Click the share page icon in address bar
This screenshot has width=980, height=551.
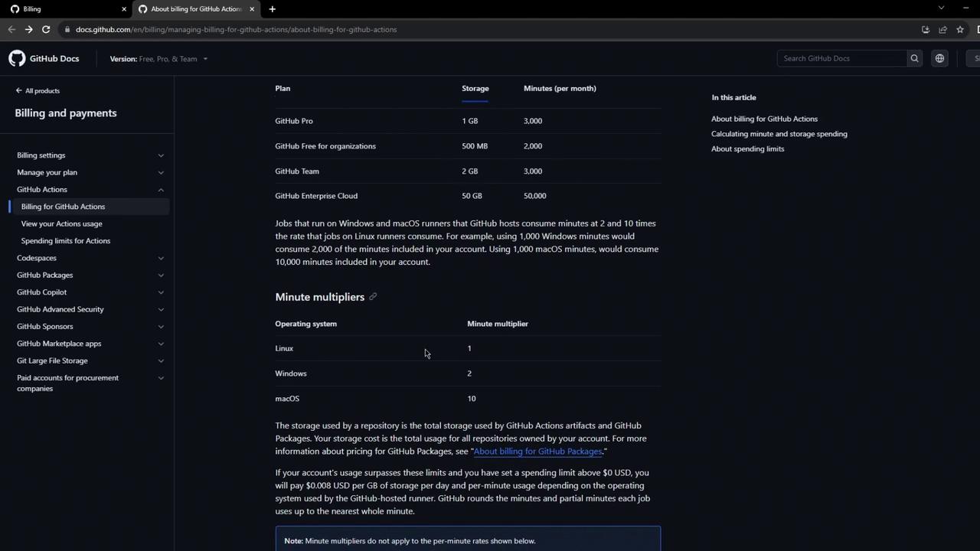click(942, 30)
